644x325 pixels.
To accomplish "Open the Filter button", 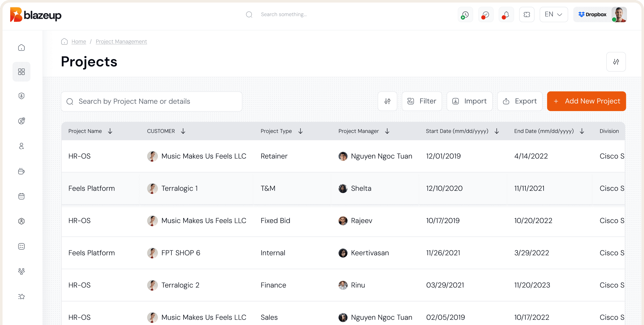I will point(422,101).
